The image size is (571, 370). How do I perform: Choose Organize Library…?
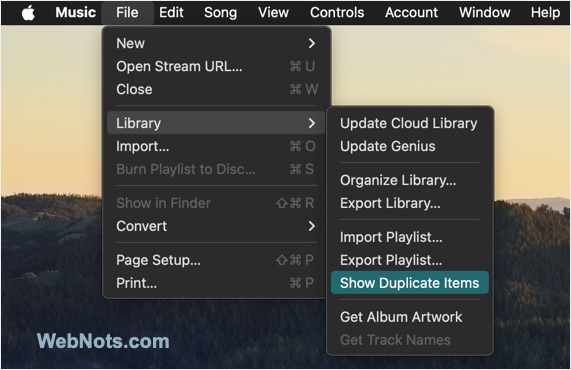(x=410, y=180)
